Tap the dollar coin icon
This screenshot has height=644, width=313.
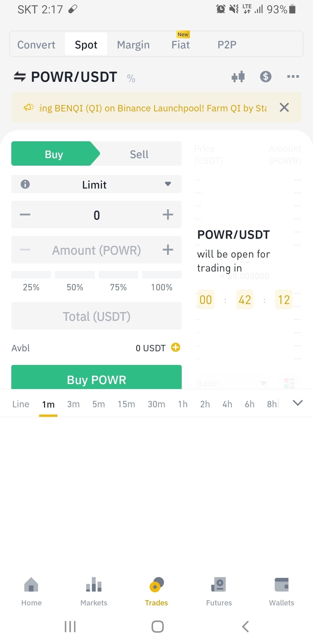[265, 77]
